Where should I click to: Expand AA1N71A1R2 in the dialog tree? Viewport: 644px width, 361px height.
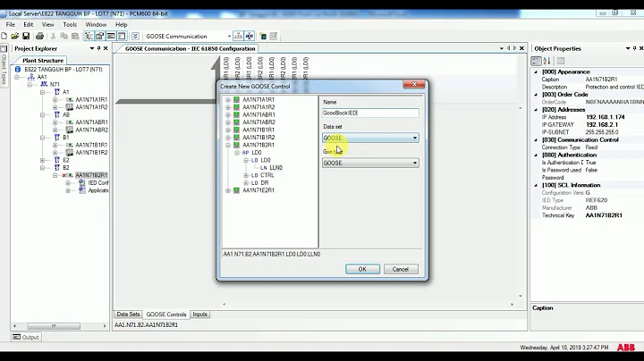228,107
